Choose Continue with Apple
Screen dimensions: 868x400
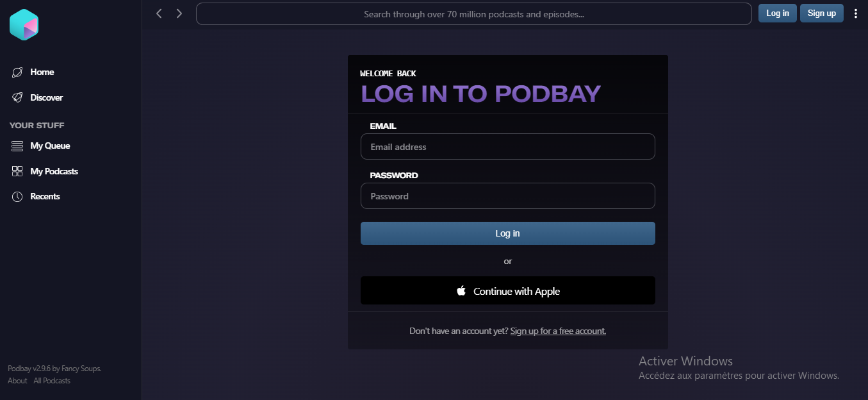pos(508,291)
